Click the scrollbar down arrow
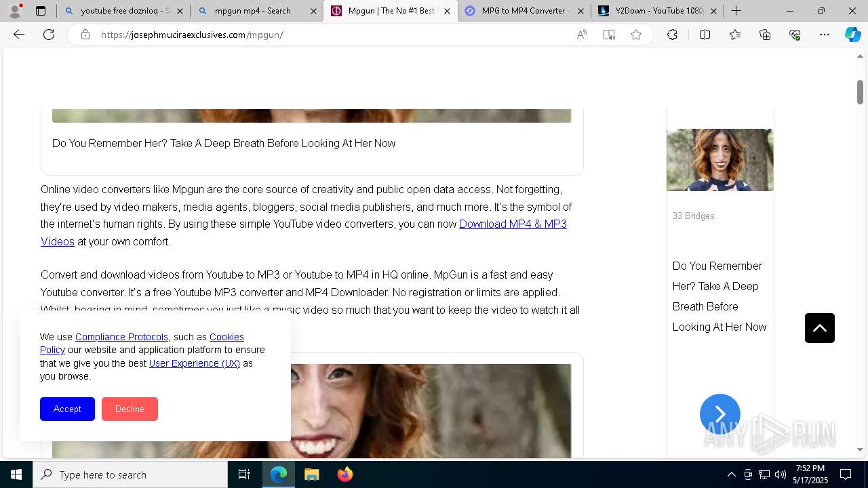868x488 pixels. (x=860, y=450)
